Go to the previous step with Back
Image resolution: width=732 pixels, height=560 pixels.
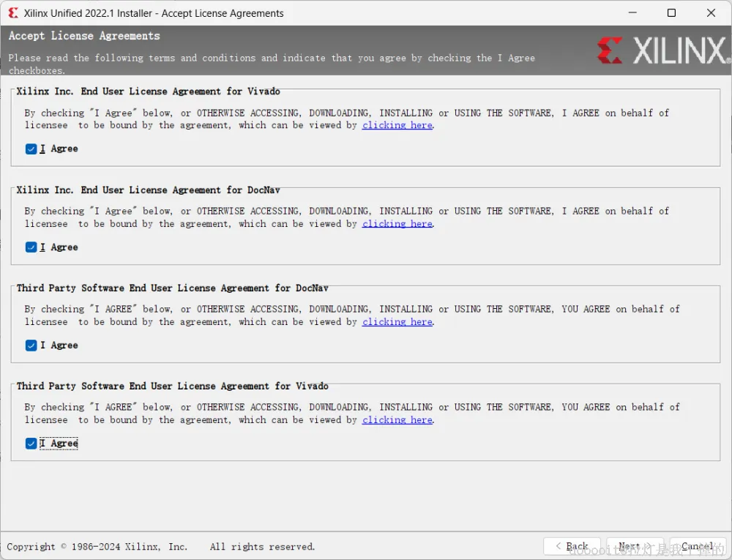572,546
